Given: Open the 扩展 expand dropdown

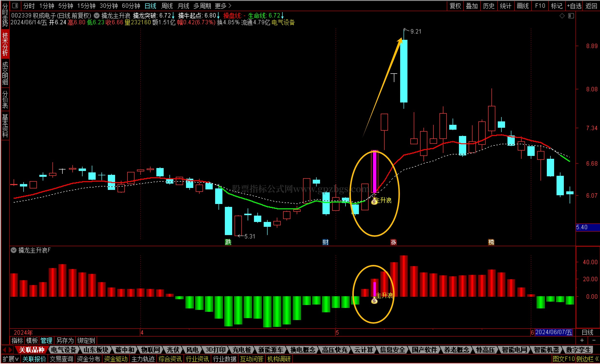Looking at the screenshot, I should (x=10, y=359).
